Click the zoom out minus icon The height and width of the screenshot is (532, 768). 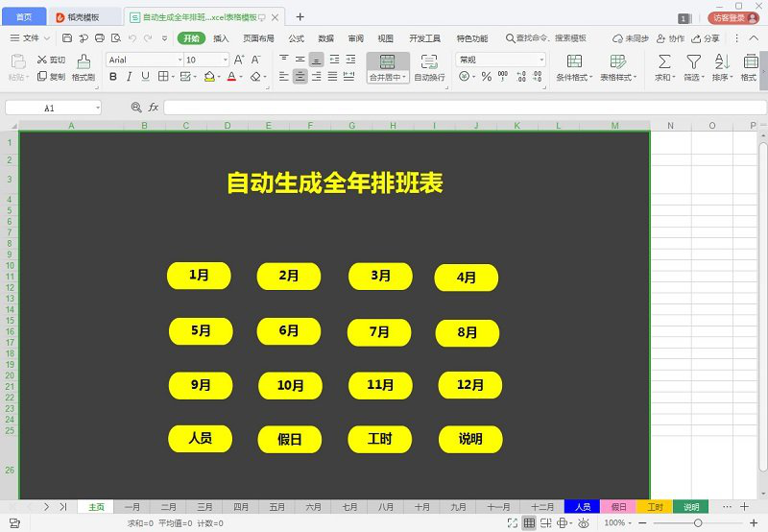[x=642, y=523]
